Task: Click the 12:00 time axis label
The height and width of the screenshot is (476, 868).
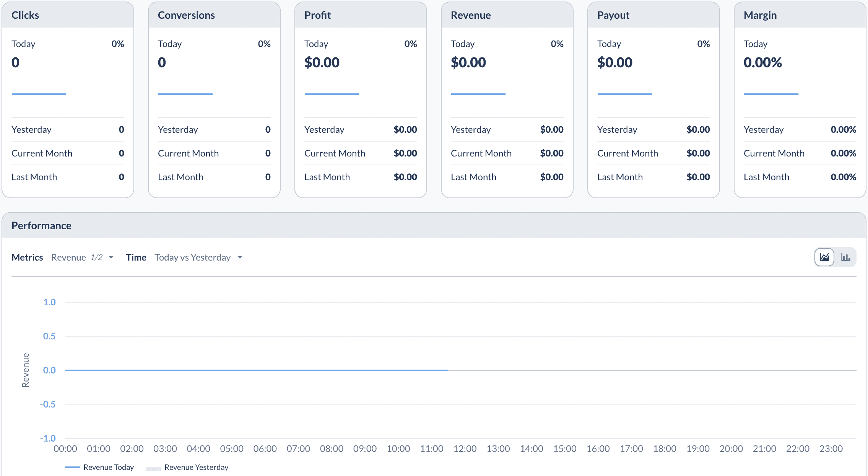Action: tap(465, 449)
